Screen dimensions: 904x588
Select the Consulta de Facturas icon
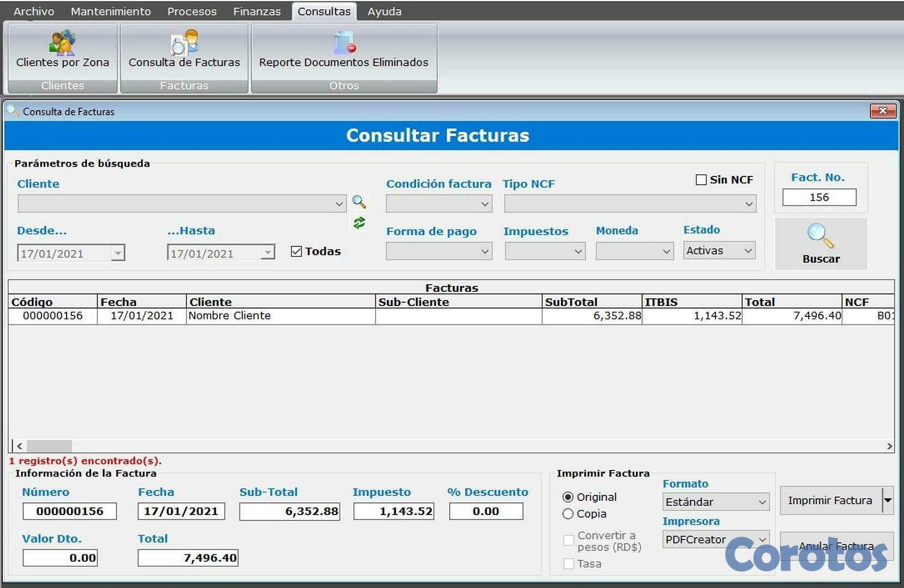[x=184, y=49]
